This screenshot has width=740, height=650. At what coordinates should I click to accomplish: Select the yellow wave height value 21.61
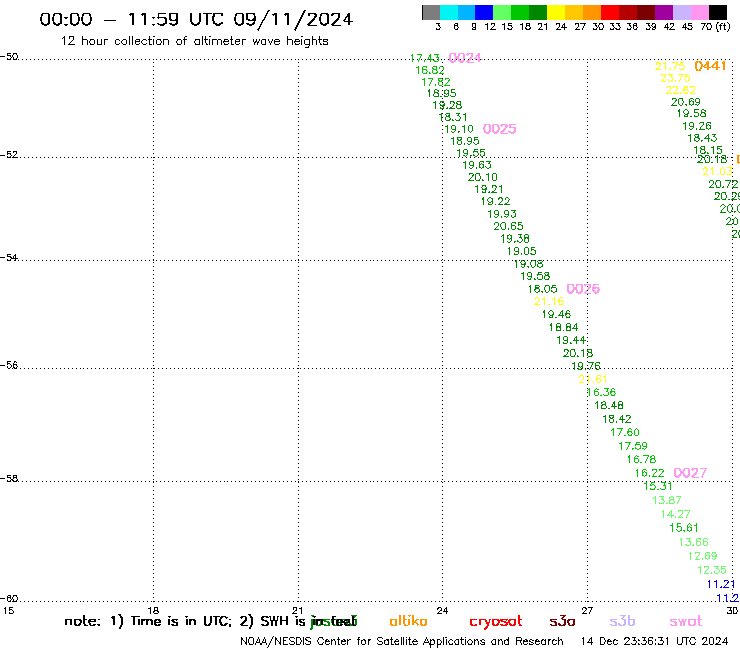pos(593,379)
